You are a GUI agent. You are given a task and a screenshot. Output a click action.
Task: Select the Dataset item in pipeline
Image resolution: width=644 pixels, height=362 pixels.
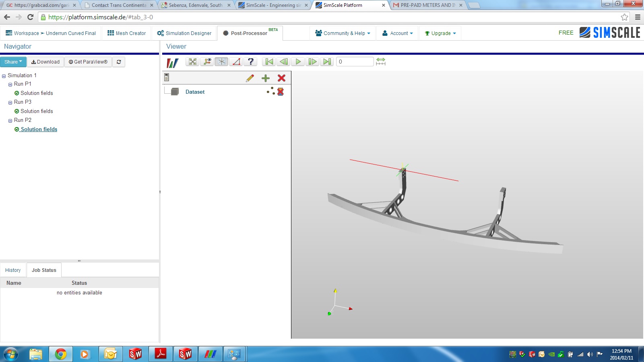point(195,92)
